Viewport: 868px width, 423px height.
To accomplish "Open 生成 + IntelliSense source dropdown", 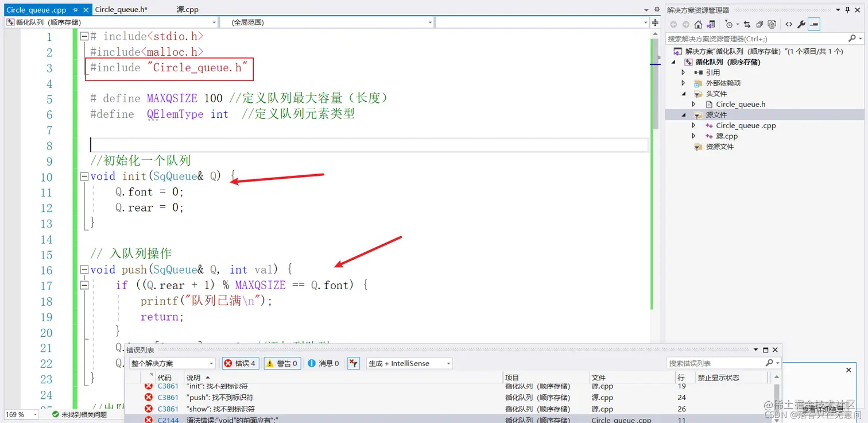I will pyautogui.click(x=409, y=363).
